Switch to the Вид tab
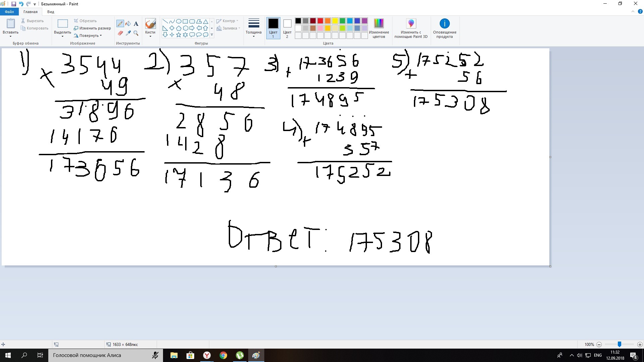Screen dimensions: 644x362 coord(51,12)
